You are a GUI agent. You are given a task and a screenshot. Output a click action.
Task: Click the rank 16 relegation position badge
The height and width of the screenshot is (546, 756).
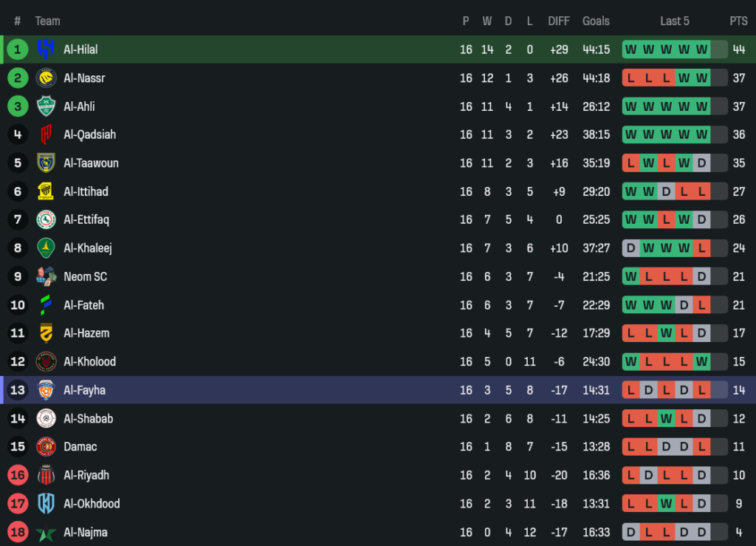18,475
